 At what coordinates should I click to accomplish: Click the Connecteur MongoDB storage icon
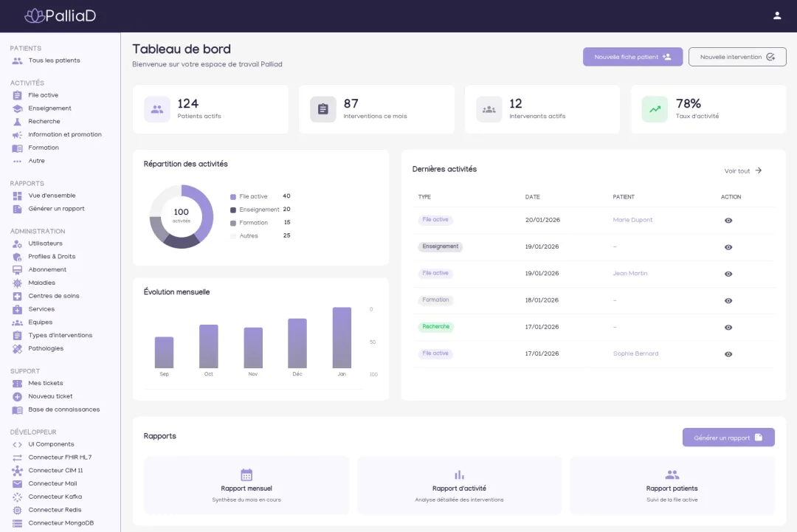(x=17, y=523)
